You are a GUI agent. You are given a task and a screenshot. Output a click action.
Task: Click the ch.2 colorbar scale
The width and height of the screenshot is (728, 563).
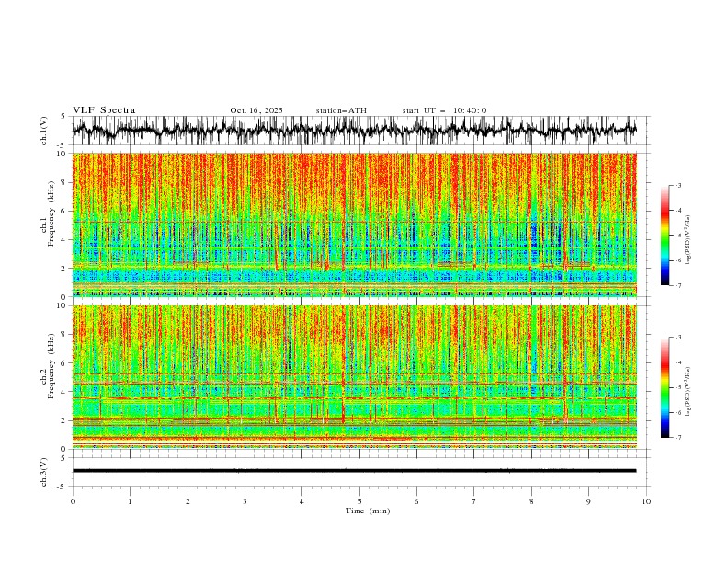coord(665,387)
